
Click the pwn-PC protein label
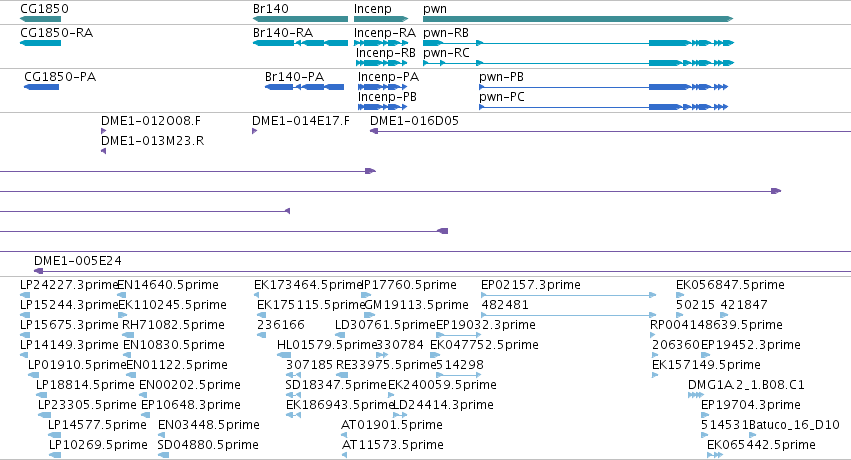click(502, 97)
